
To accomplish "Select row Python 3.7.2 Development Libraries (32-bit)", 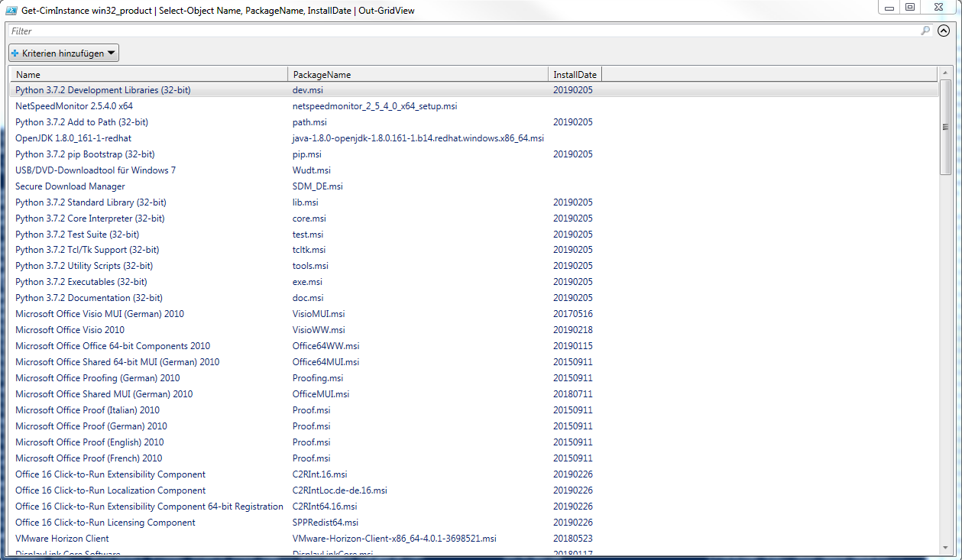I will click(474, 90).
